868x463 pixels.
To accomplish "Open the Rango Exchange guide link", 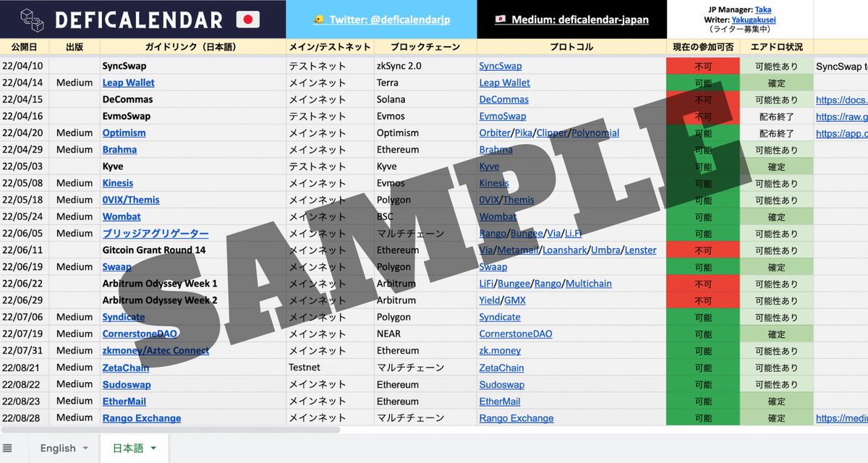I will 142,418.
